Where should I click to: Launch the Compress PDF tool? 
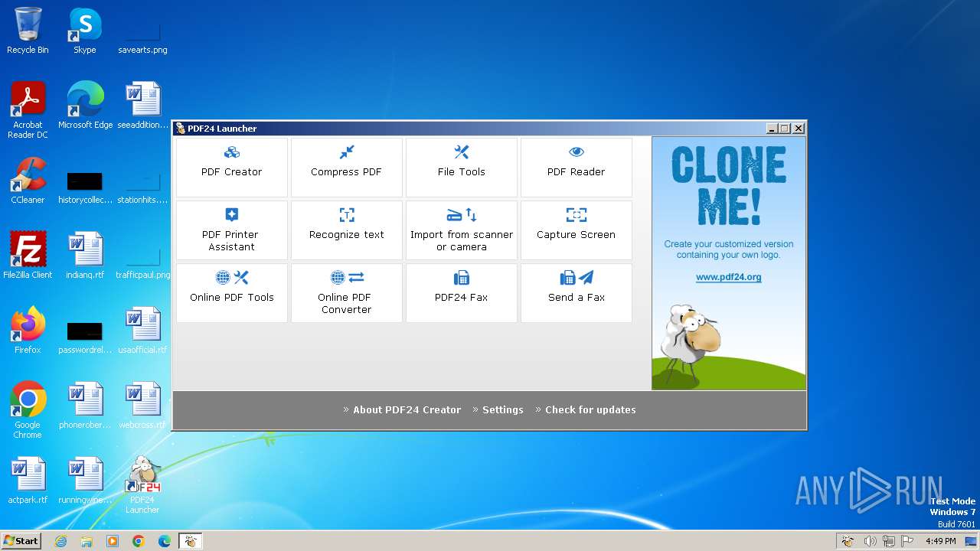(347, 167)
